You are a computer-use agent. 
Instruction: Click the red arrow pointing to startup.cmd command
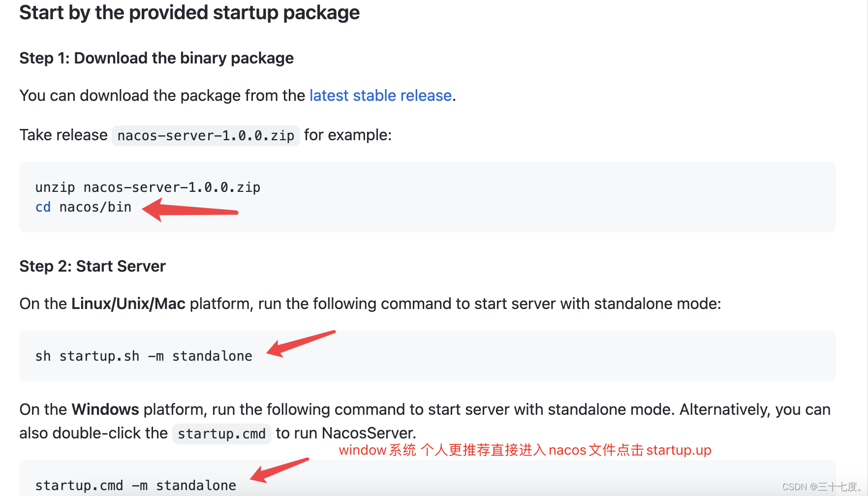[x=279, y=470]
